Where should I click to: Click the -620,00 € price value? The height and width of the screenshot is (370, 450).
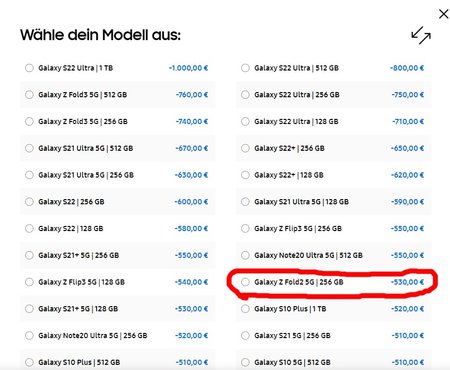(408, 175)
